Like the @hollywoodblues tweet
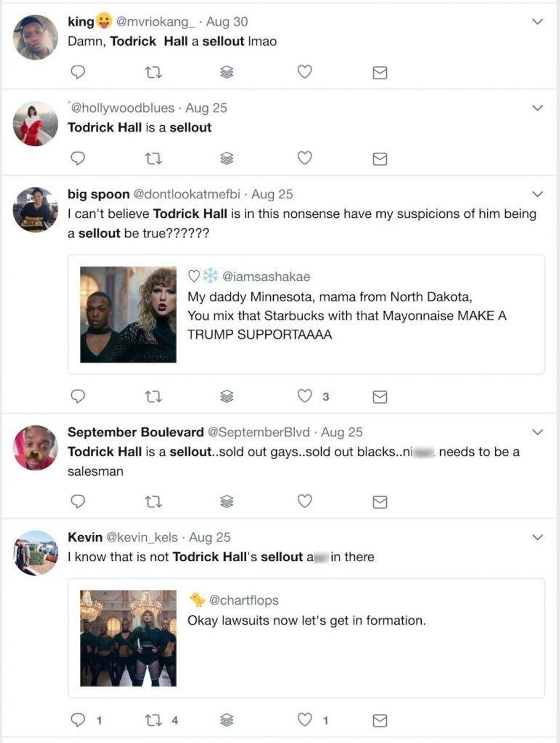This screenshot has width=560, height=743. 305,158
